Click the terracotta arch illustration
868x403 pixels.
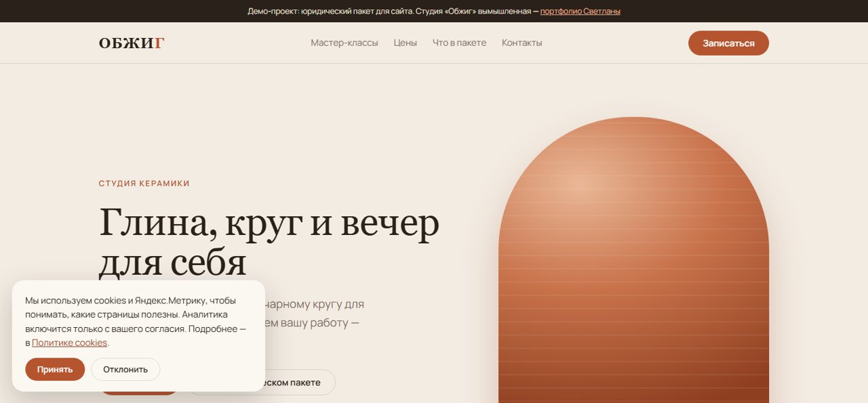tap(633, 260)
